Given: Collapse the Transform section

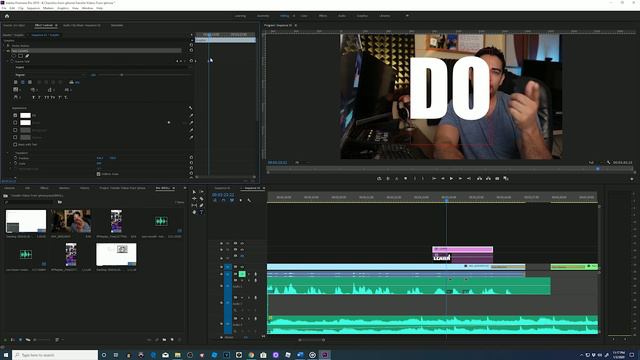Looking at the screenshot, I should 7,153.
